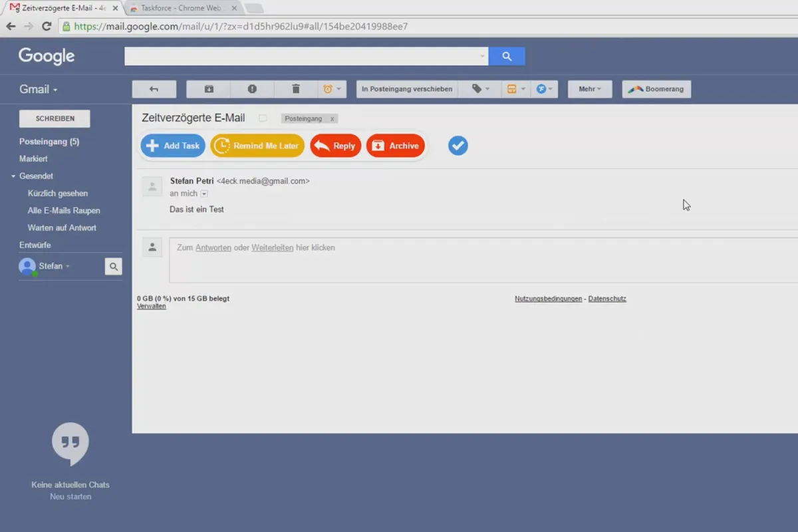Remove the Posteingang label via x

(332, 118)
